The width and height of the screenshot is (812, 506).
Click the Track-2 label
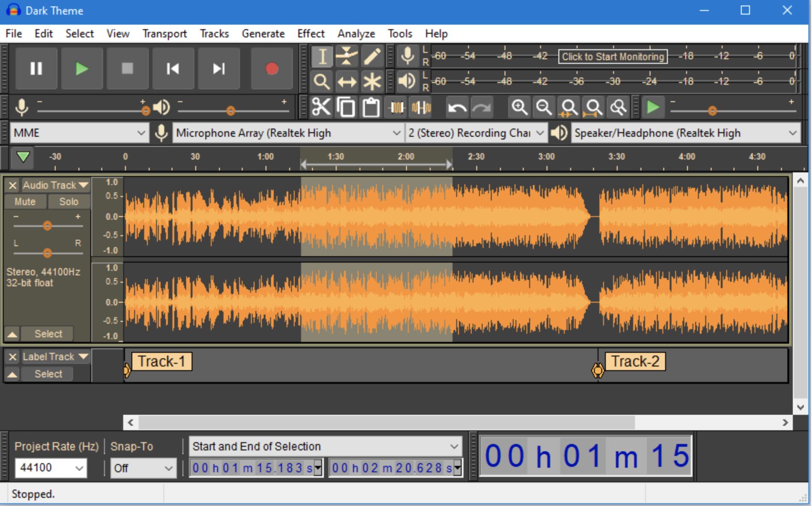[x=635, y=361]
